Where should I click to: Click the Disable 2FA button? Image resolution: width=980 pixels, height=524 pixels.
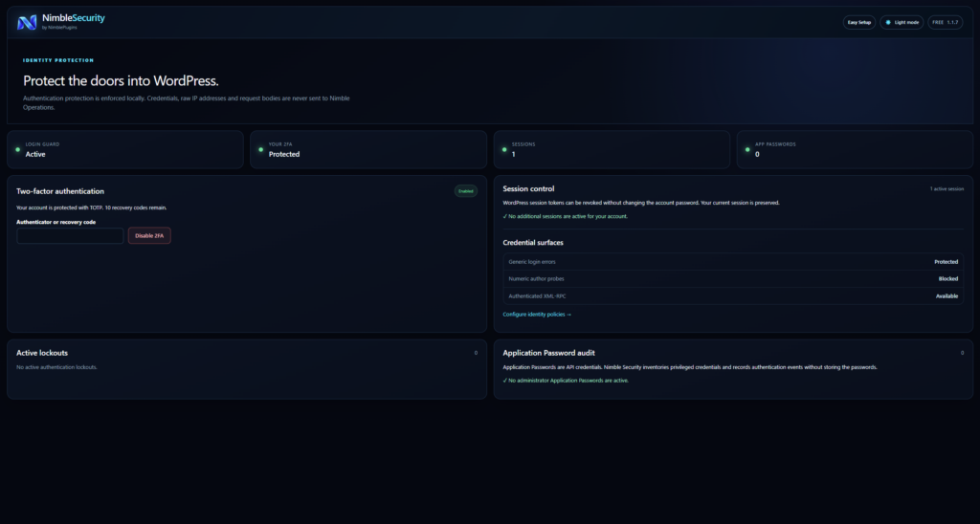149,235
